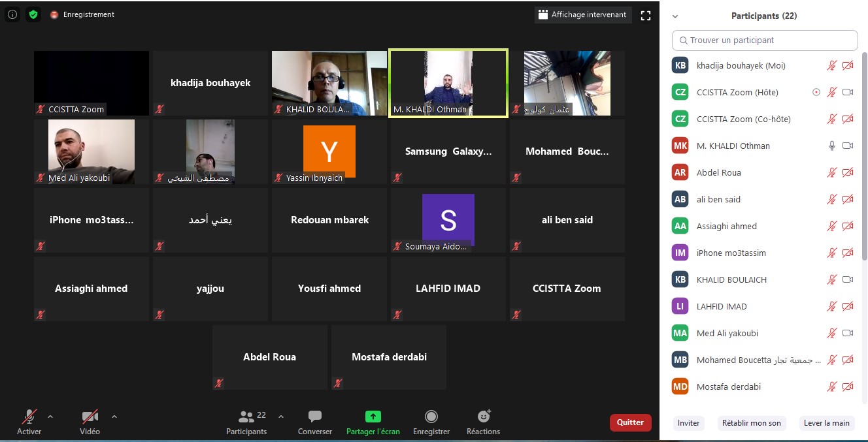Switch view with Affichage intervenant
868x442 pixels.
583,14
